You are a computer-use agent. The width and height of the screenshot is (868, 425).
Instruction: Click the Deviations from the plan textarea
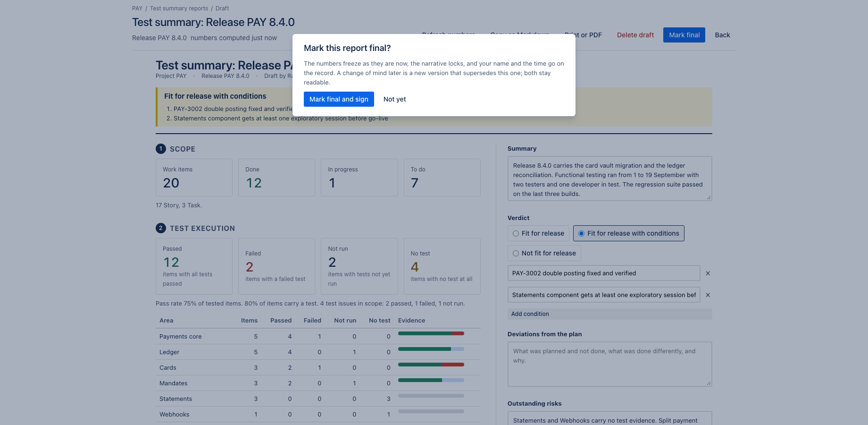609,364
